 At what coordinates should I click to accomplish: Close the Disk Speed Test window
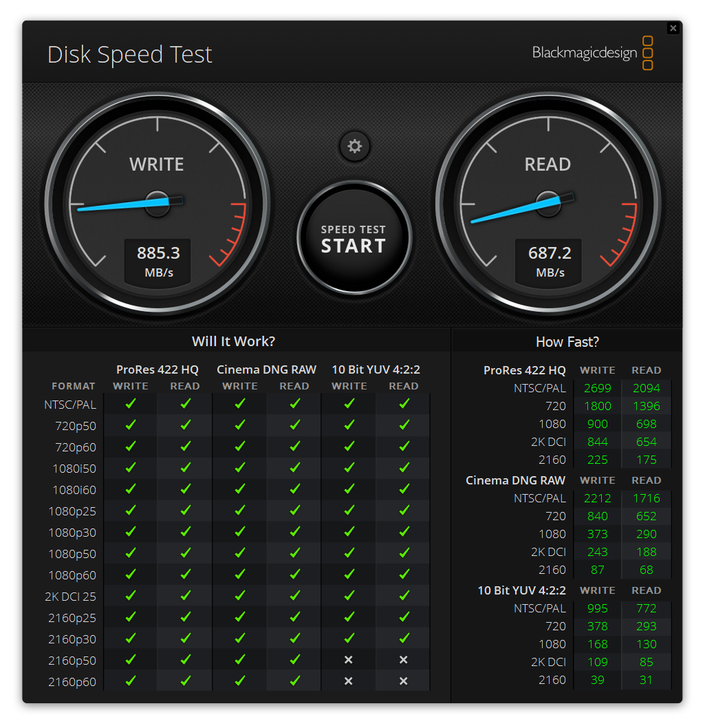click(x=673, y=28)
